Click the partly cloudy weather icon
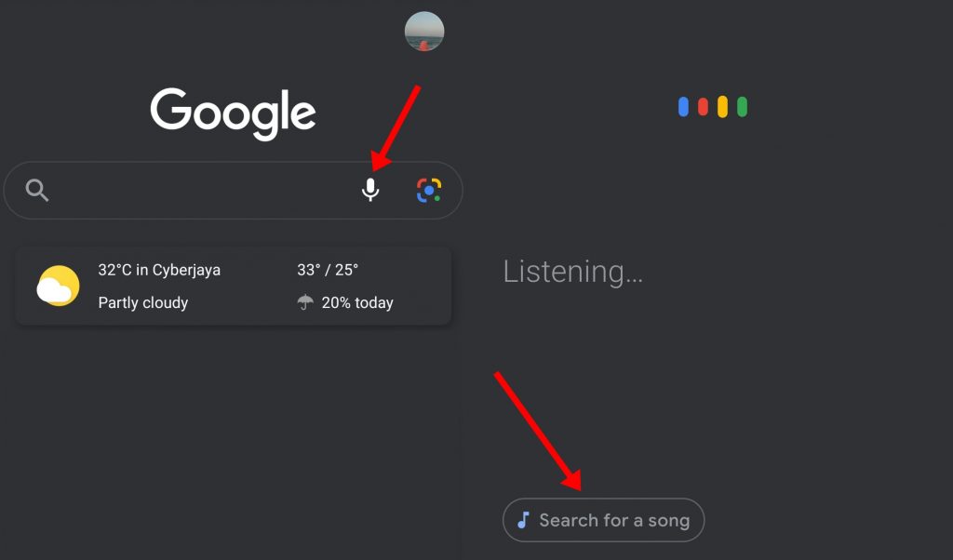This screenshot has width=953, height=560. 58,287
